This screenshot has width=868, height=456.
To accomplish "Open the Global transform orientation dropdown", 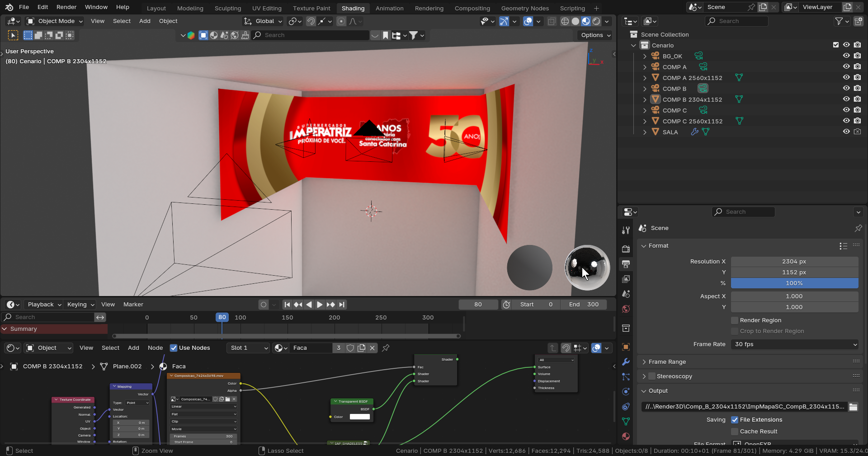I will click(263, 21).
